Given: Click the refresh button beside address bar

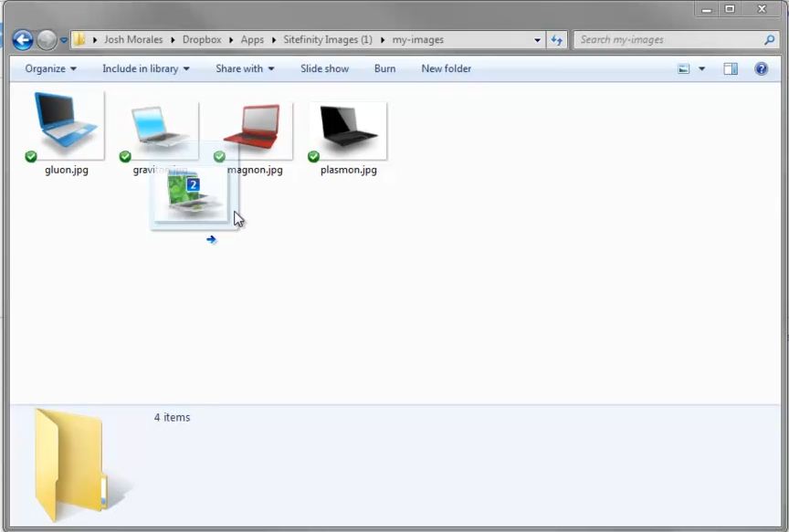Looking at the screenshot, I should 557,40.
